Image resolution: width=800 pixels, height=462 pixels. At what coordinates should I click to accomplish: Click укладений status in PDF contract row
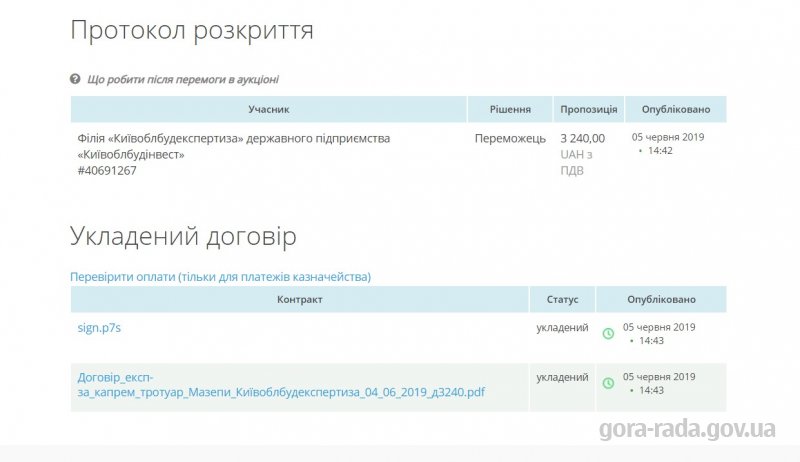pos(562,377)
